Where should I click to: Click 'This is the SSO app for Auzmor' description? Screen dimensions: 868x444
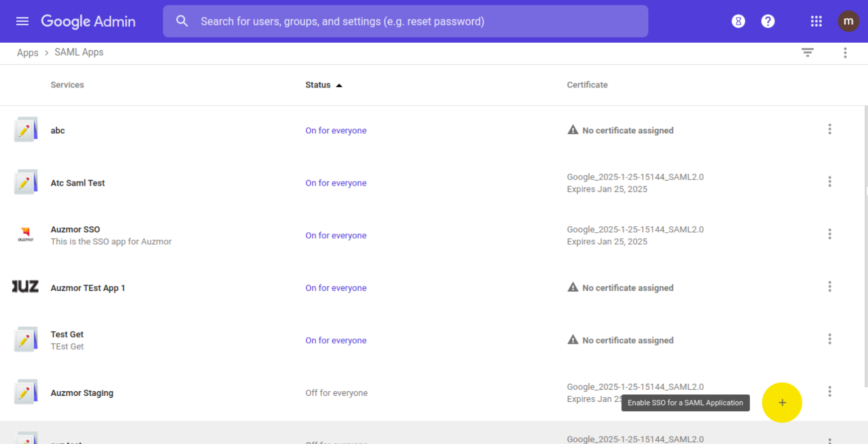point(111,242)
